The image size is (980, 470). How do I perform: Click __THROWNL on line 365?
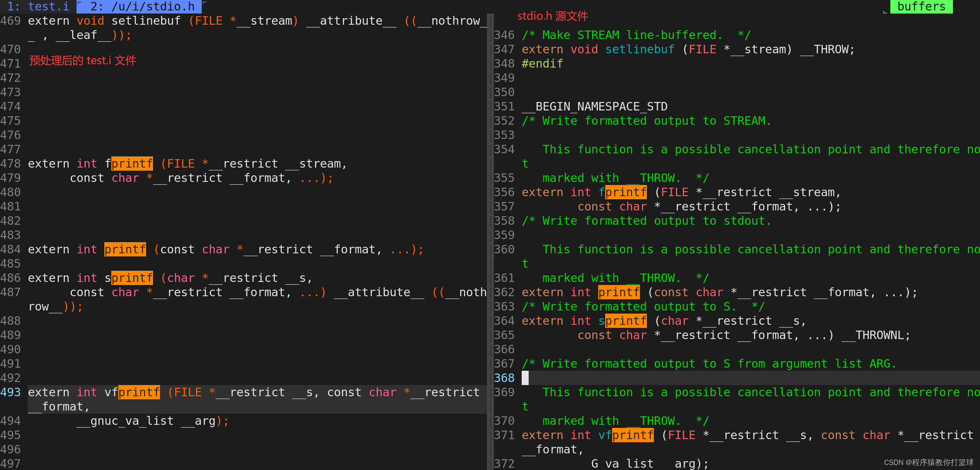click(873, 335)
